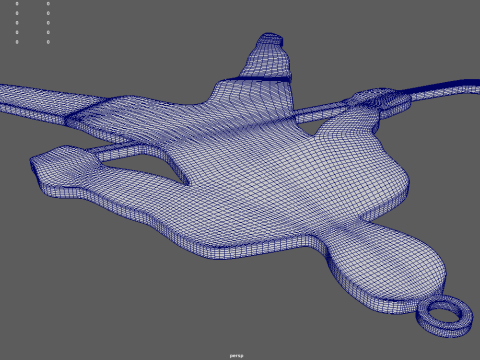Select the triangular hole in the mesh

click(148, 168)
